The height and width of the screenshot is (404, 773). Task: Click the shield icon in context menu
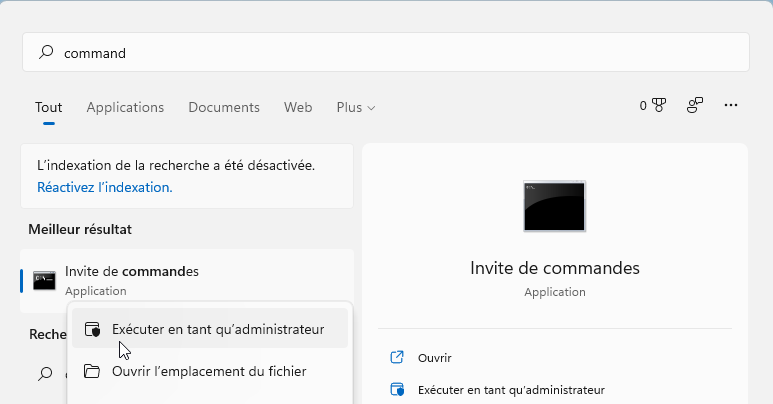(x=92, y=329)
